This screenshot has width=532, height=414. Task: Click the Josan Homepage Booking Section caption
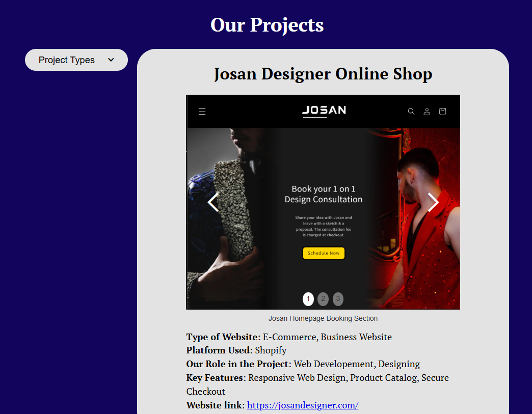click(323, 318)
